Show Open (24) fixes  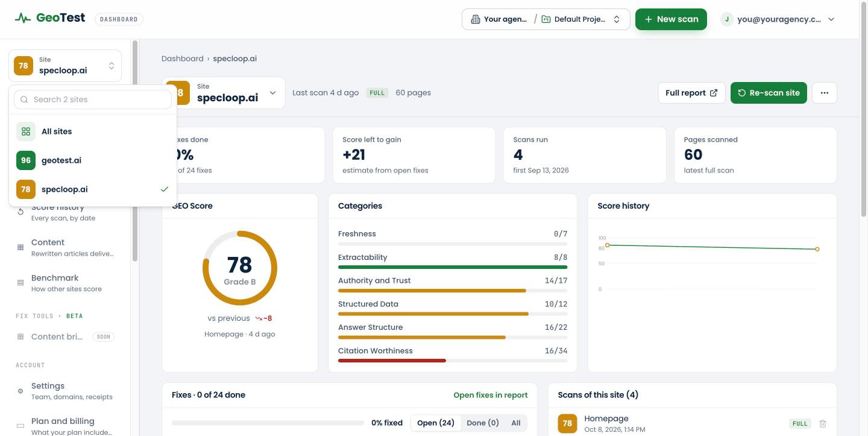[x=436, y=423]
